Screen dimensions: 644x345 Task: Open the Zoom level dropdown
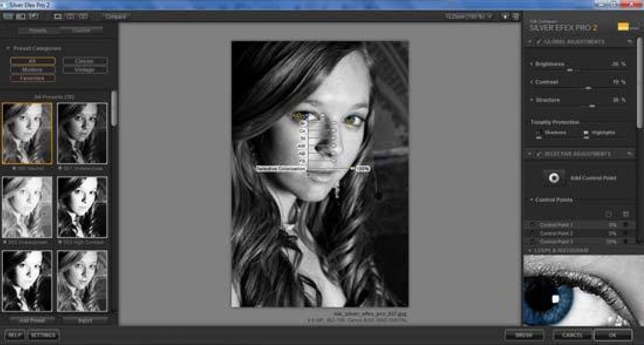(468, 16)
